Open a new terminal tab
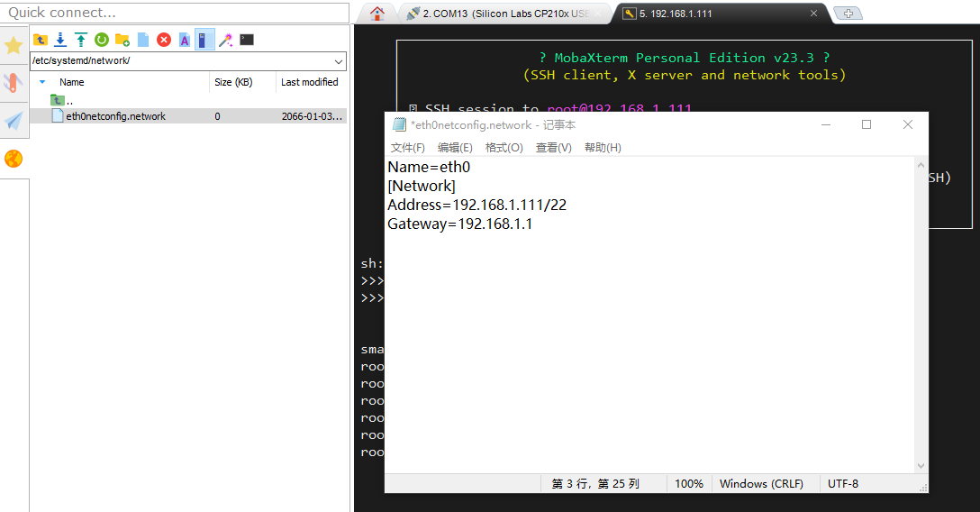This screenshot has width=980, height=512. point(848,14)
